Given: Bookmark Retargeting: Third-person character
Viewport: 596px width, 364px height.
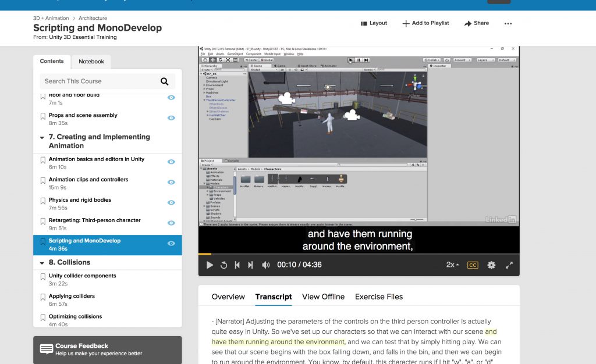Looking at the screenshot, I should (43, 222).
